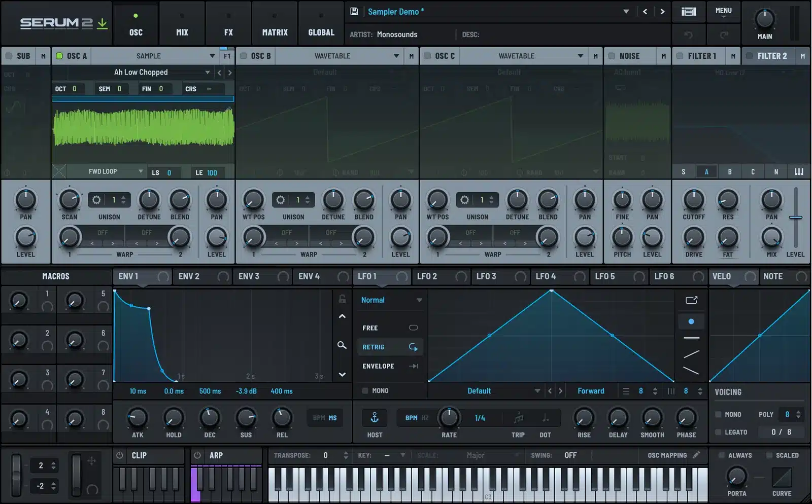Click the OSC mapping pencil icon
812x504 pixels.
[696, 455]
